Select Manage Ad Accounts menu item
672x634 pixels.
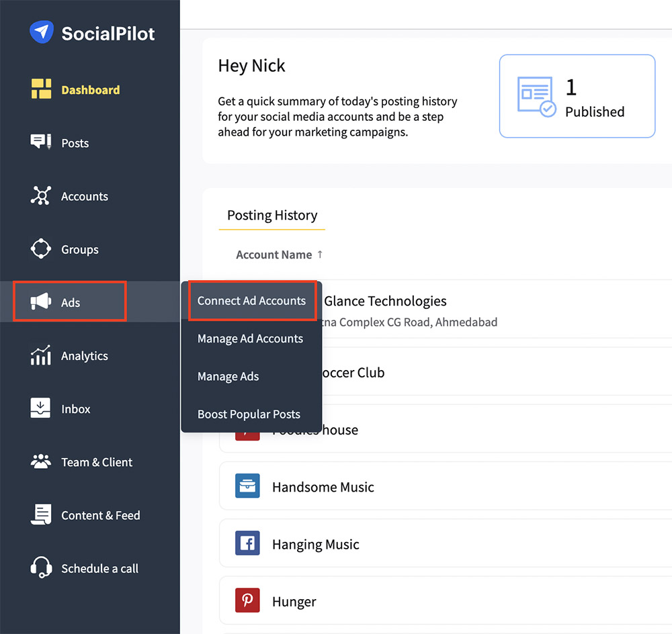tap(250, 338)
